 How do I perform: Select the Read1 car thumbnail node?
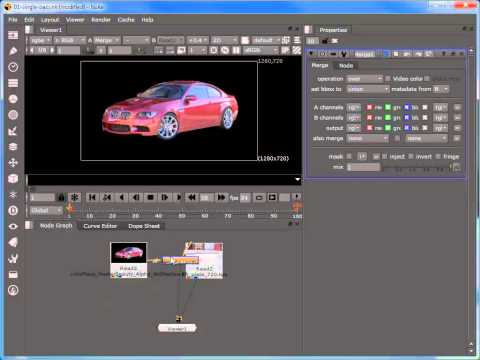(128, 260)
